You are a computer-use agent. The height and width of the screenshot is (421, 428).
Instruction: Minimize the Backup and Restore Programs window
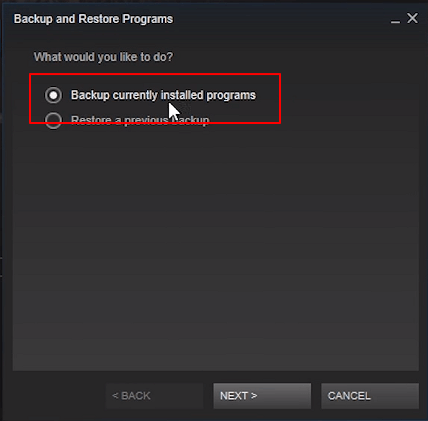point(395,19)
